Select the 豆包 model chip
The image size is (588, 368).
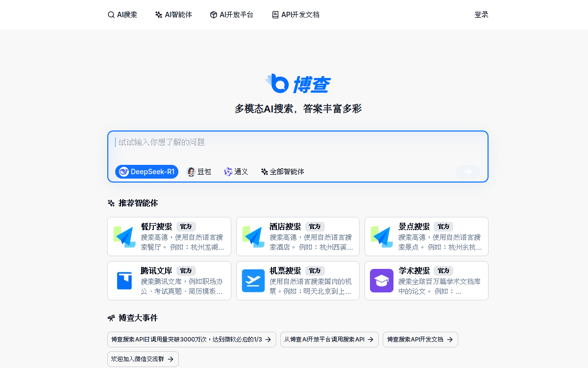(199, 172)
